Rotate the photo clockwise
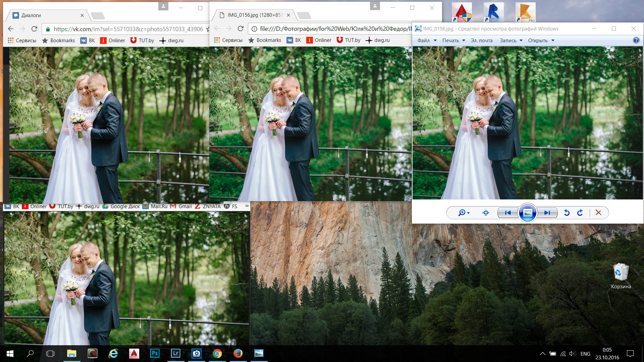This screenshot has width=644, height=362. tap(580, 213)
